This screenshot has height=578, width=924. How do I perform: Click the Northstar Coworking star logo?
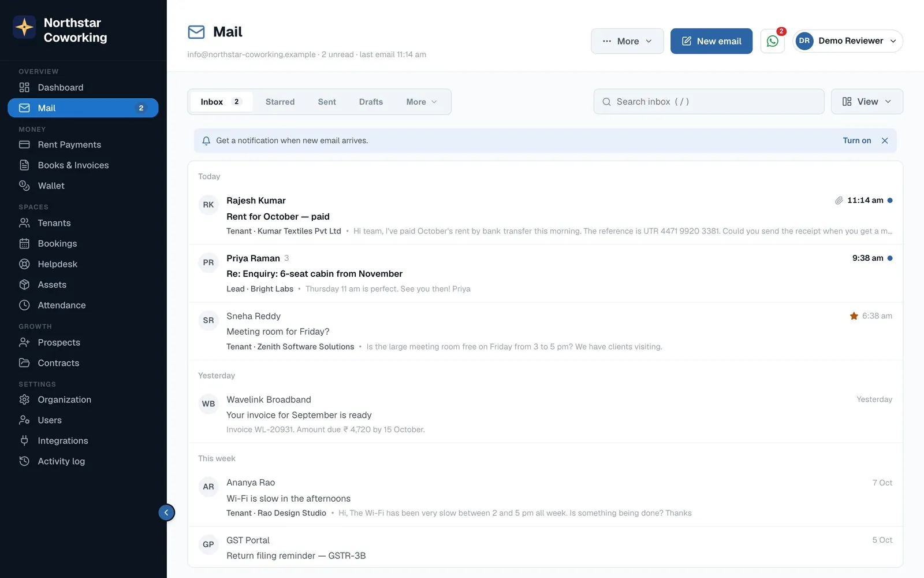[24, 27]
